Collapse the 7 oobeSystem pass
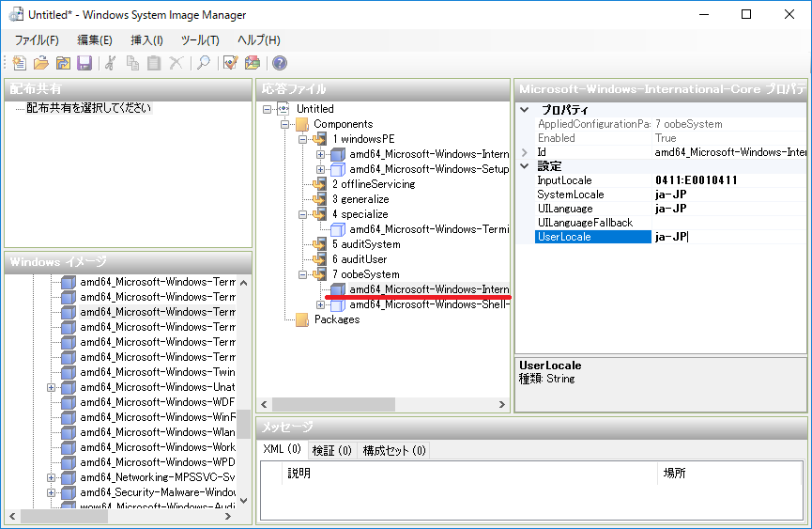This screenshot has width=812, height=529. [303, 274]
